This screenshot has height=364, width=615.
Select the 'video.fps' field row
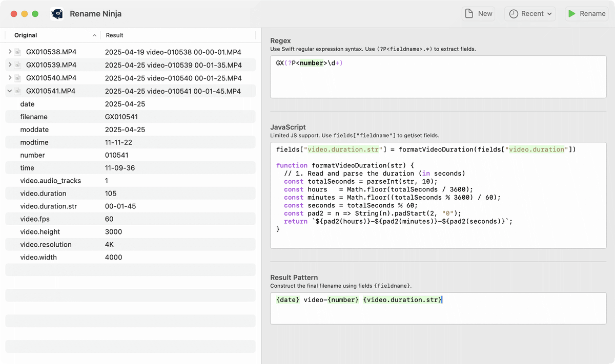click(x=130, y=219)
